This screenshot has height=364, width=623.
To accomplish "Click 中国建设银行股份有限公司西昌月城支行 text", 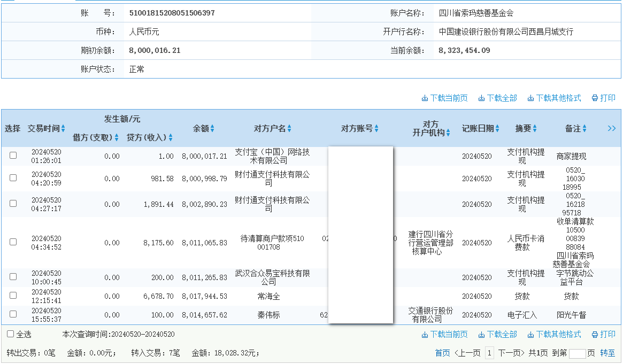I will [x=506, y=32].
